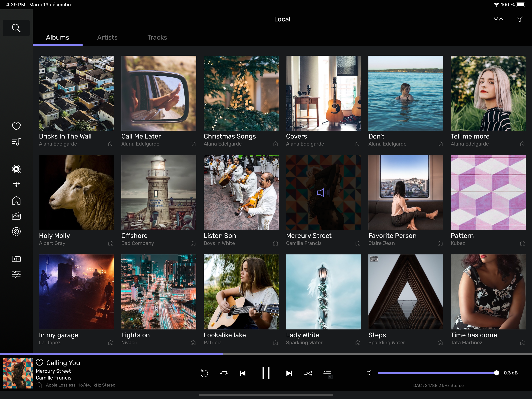Open podcasts concentric circles icon in sidebar
The width and height of the screenshot is (532, 399).
click(16, 231)
